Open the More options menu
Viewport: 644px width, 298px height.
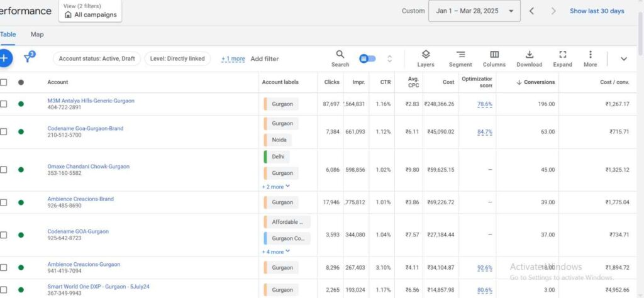click(590, 58)
